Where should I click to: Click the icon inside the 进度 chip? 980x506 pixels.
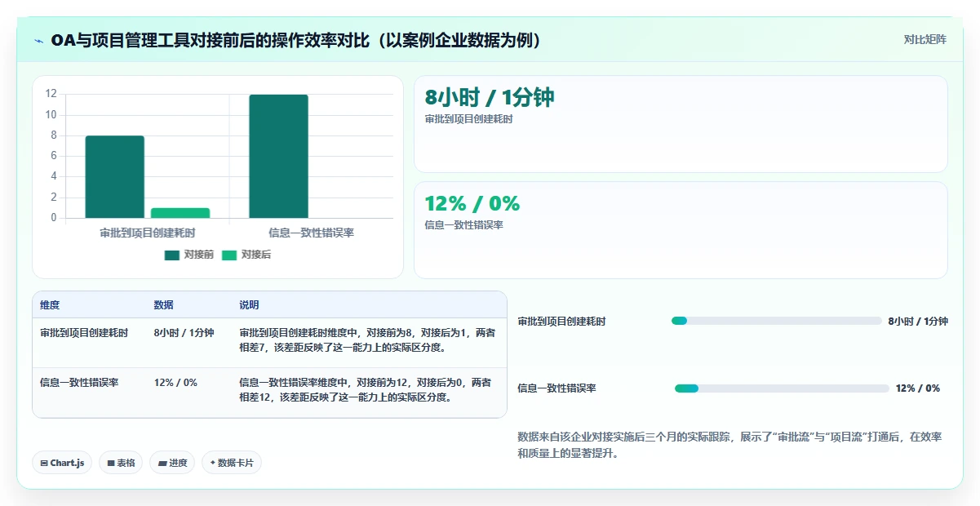162,463
